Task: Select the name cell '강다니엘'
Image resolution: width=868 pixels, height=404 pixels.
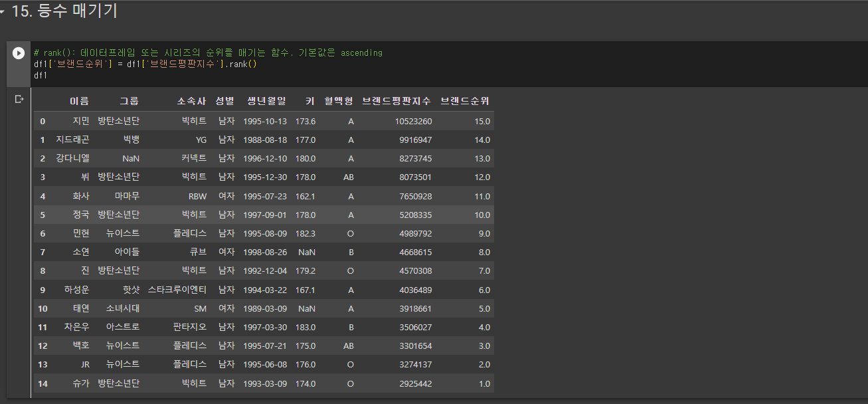Action: click(72, 158)
